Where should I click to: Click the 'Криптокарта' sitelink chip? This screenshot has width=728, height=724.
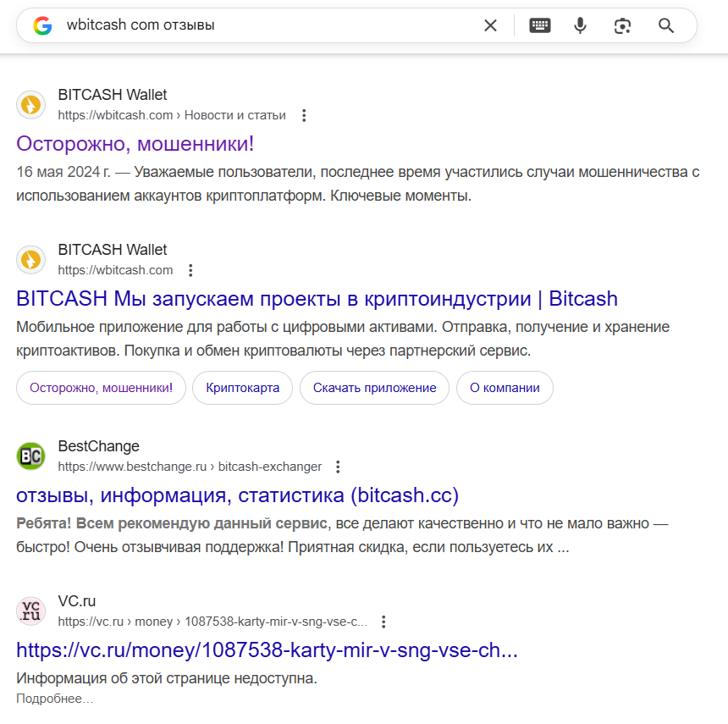tap(242, 388)
